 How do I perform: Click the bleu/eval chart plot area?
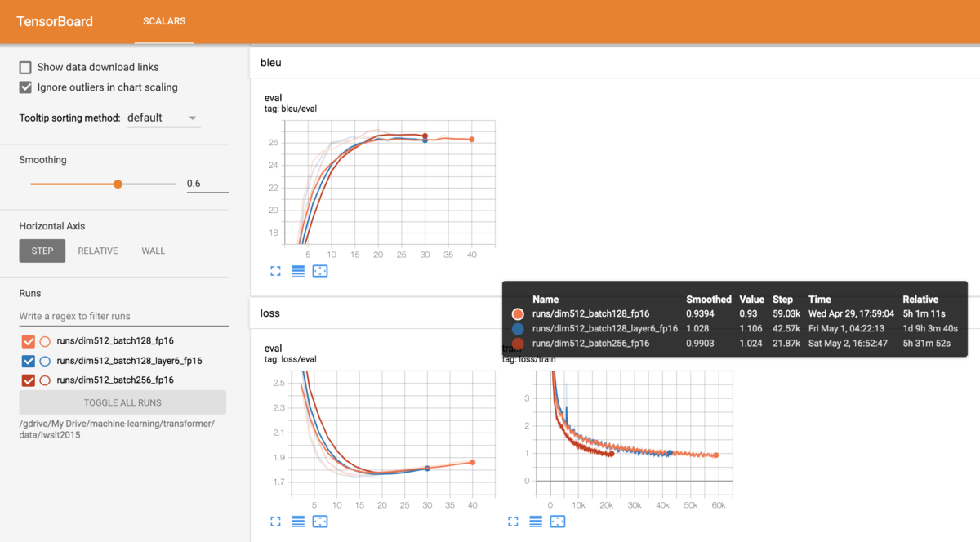point(389,183)
